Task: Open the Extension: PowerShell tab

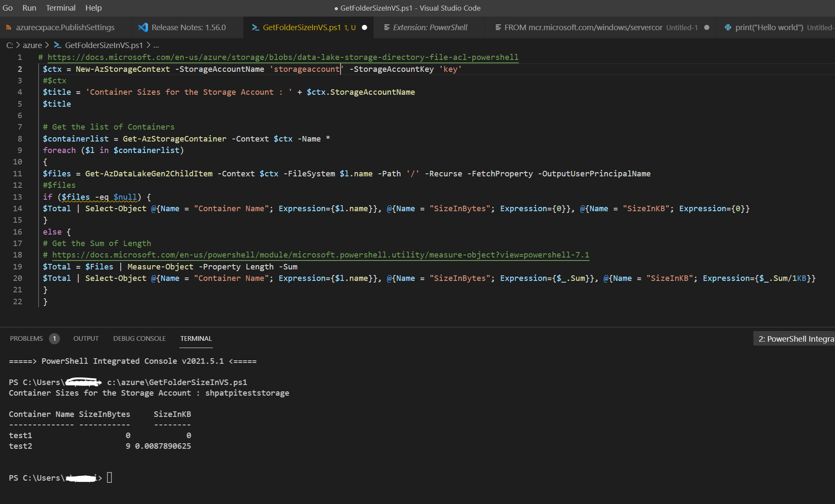Action: pyautogui.click(x=430, y=27)
